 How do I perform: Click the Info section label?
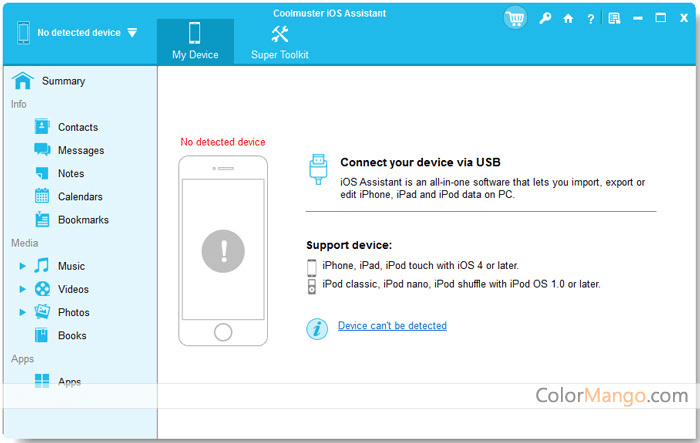coord(19,104)
